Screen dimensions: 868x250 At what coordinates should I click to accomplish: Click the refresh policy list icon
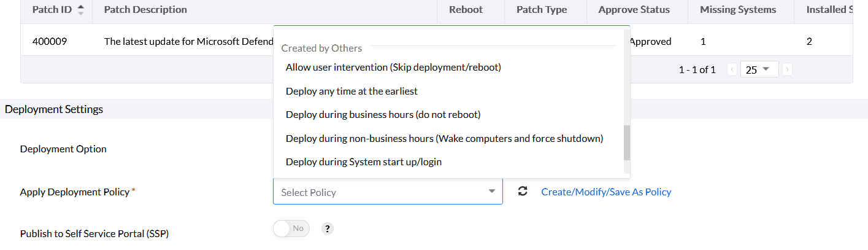pyautogui.click(x=523, y=192)
